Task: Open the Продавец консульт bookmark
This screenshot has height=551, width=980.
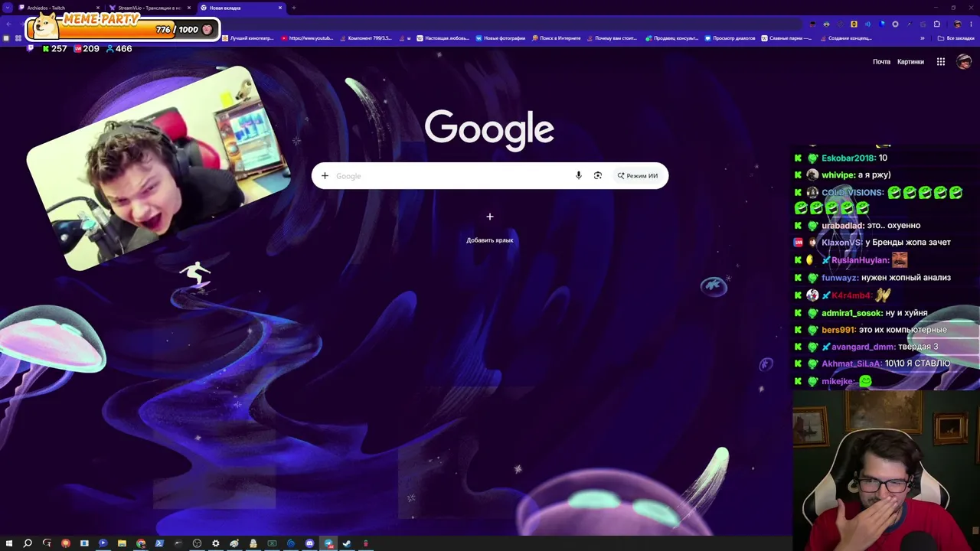Action: pos(672,38)
